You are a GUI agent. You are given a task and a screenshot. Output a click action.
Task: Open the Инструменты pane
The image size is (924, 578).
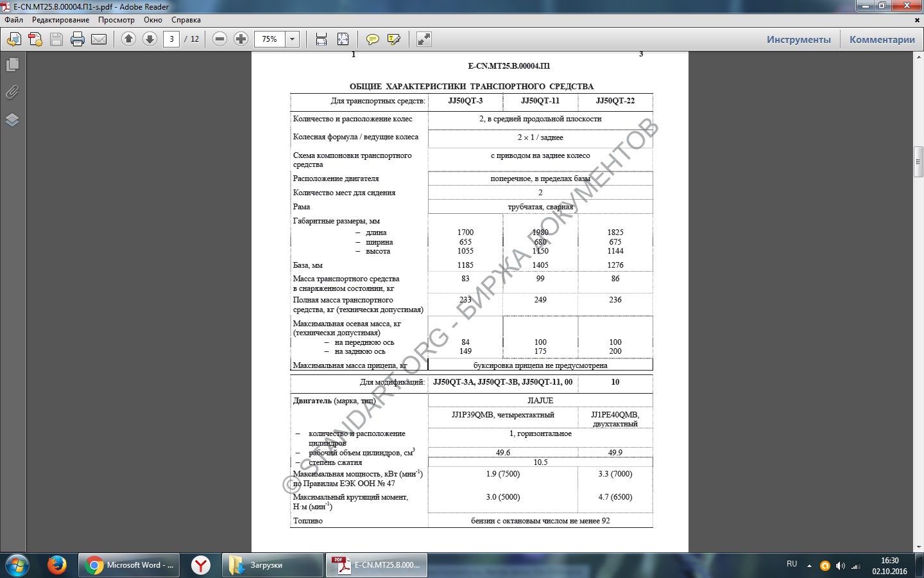798,39
